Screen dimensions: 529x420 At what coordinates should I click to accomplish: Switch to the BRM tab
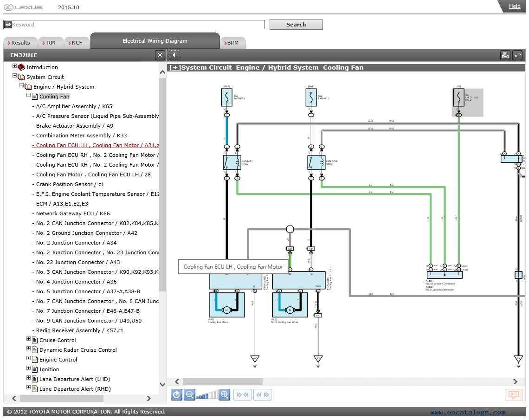(232, 43)
